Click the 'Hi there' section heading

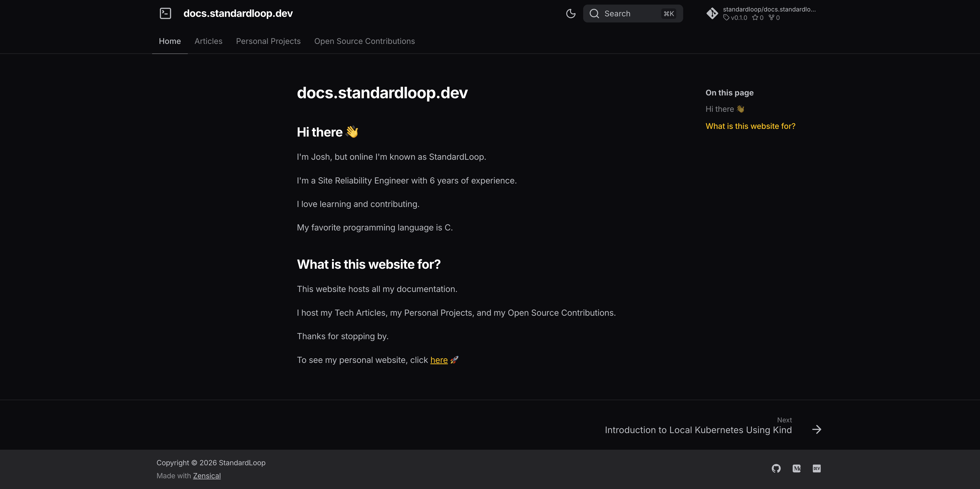[327, 132]
